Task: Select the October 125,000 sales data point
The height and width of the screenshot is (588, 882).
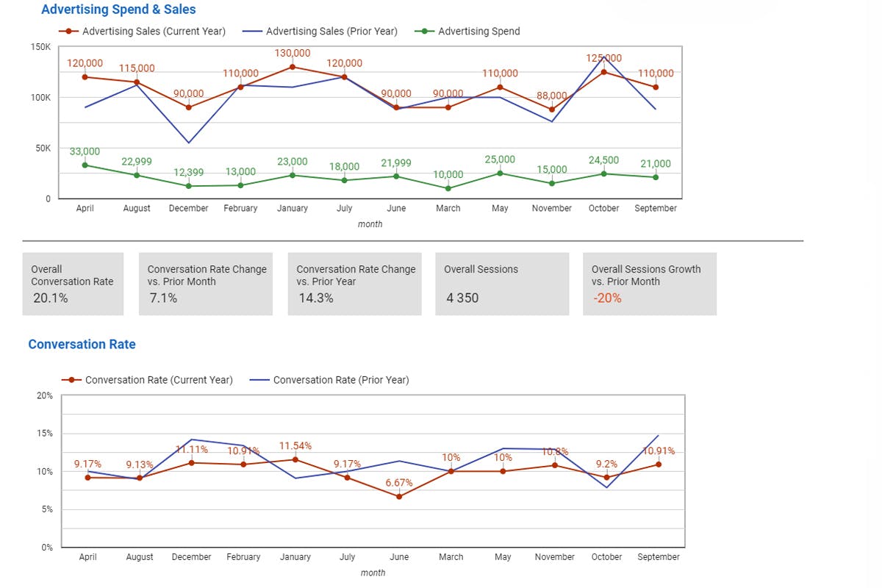Action: tap(604, 72)
